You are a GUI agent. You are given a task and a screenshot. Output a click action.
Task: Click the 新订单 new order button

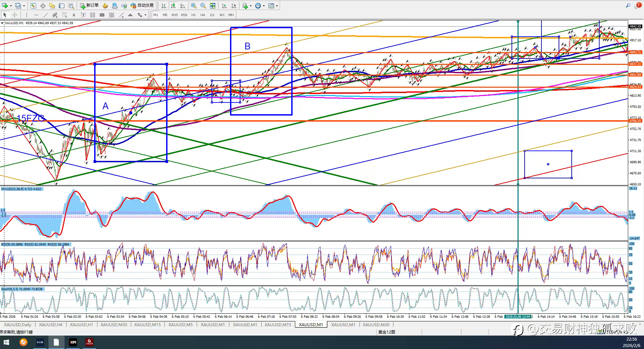(x=89, y=6)
